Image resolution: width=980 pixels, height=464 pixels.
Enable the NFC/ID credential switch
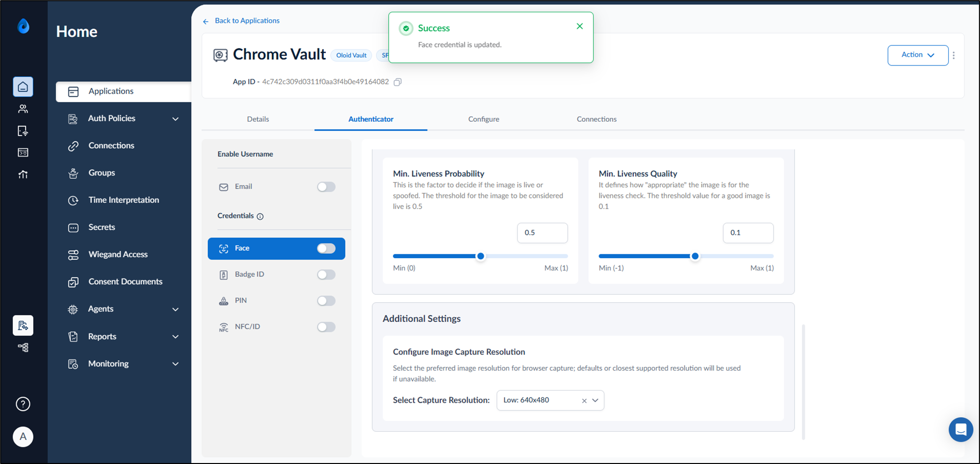pos(326,327)
